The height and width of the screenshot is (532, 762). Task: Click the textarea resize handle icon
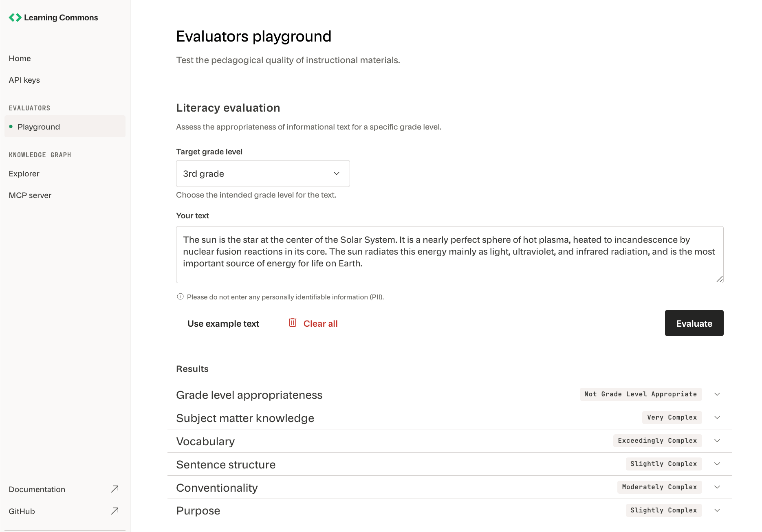719,279
